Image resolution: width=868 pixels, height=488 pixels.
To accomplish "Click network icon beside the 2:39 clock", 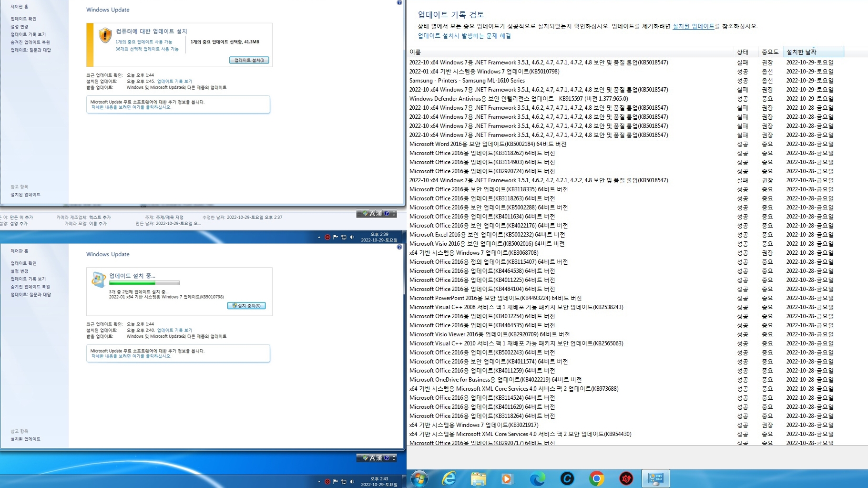I will click(x=344, y=237).
